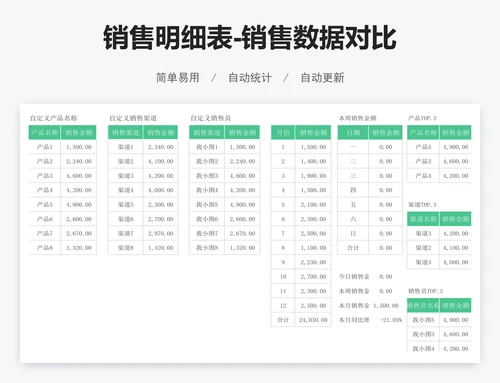Select the 渠道6 cell
500x383 pixels.
point(126,219)
